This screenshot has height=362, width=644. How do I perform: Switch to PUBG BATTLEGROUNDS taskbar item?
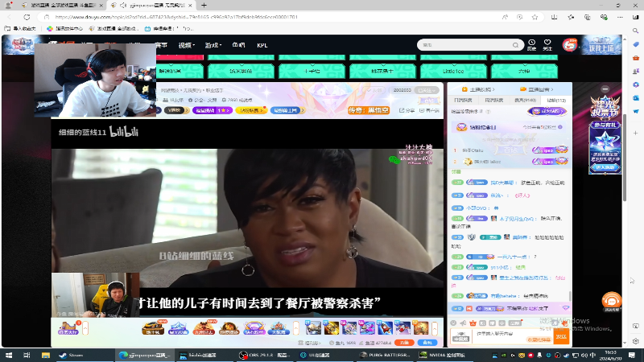click(386, 355)
